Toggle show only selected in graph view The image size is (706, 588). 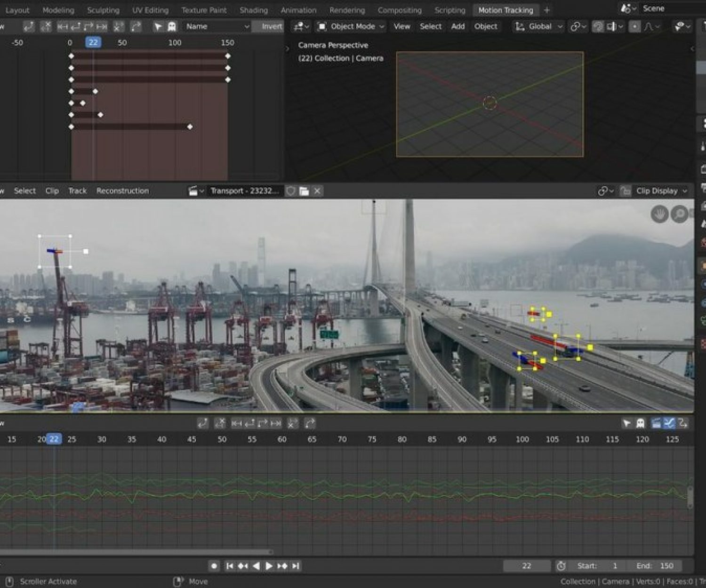626,423
